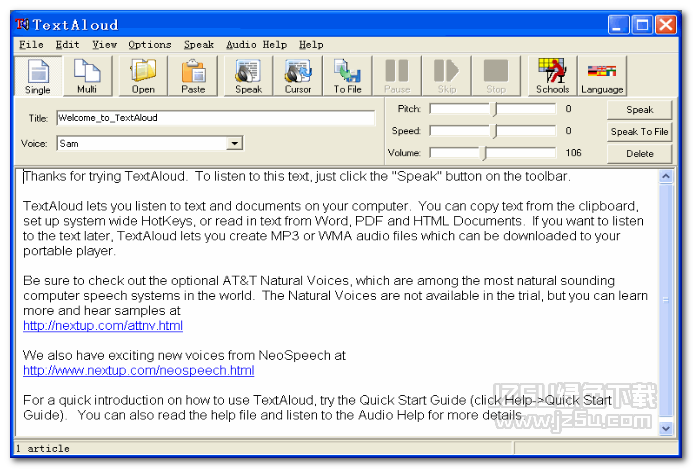Click the TextAloud title bar app icon
693x469 pixels.
click(22, 24)
